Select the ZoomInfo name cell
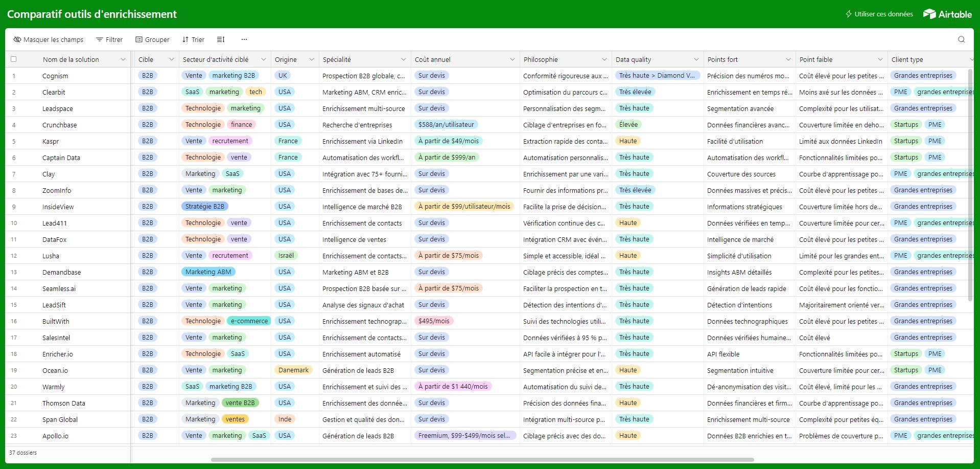The image size is (980, 469). [57, 190]
